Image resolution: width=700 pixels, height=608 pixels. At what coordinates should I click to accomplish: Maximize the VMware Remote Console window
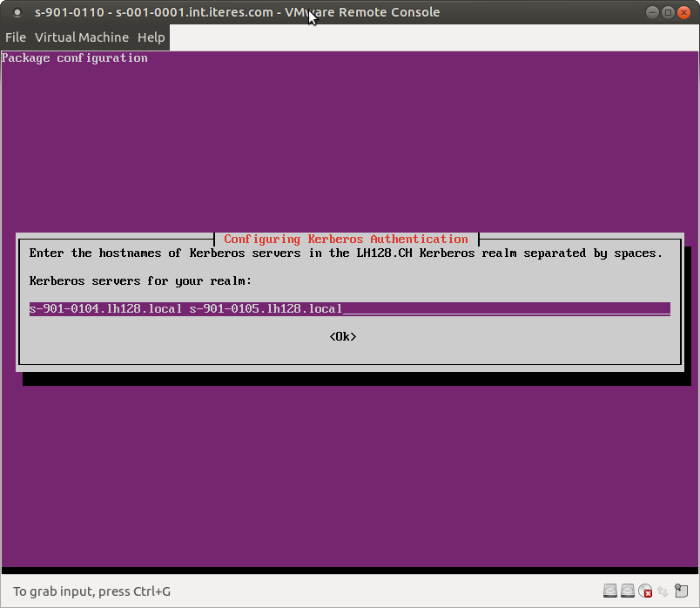pyautogui.click(x=668, y=12)
